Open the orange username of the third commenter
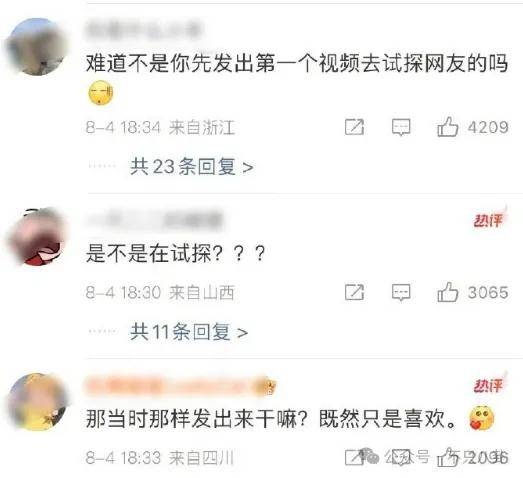 click(x=180, y=387)
